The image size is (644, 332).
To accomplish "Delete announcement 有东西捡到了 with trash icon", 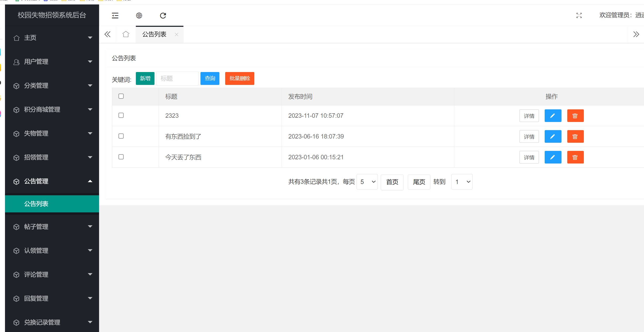I will click(575, 136).
